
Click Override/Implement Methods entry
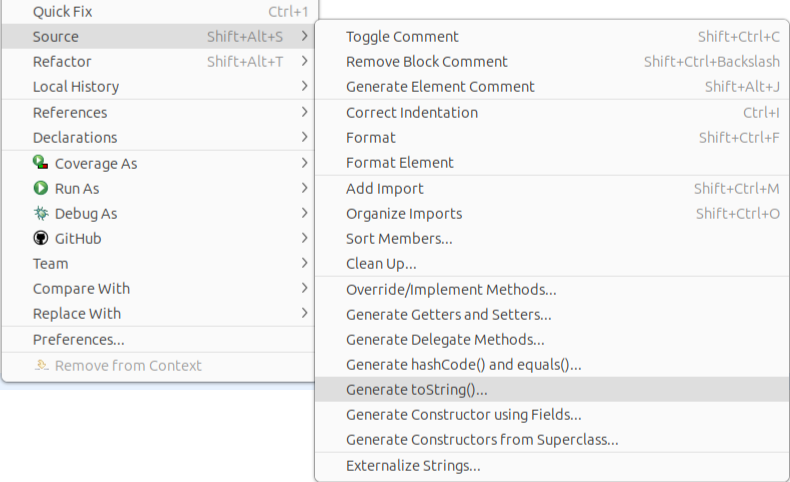[451, 290]
